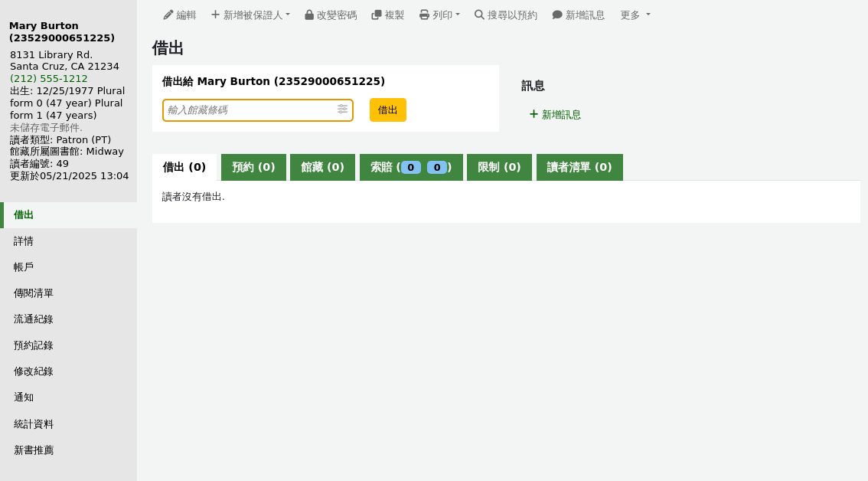The image size is (868, 481).
Task: Click the lock icon for 改變密碼
Action: coord(309,15)
